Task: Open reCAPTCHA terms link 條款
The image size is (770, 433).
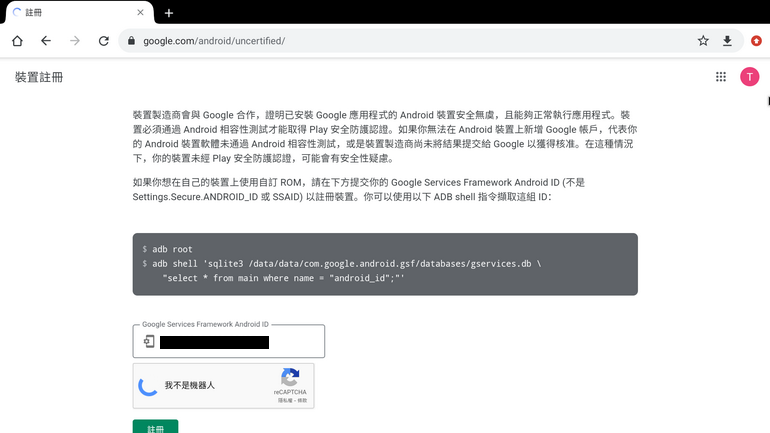Action: coord(302,401)
